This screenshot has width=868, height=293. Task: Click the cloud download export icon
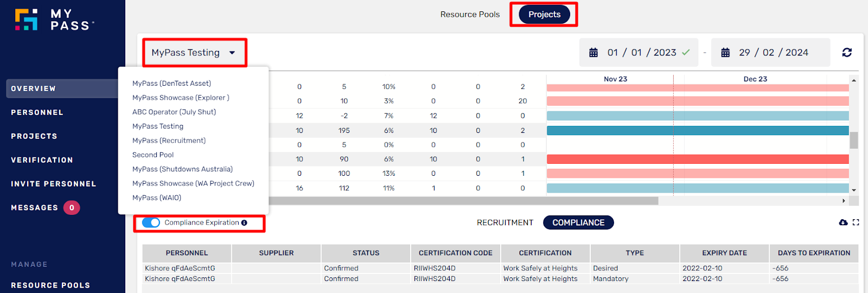point(843,222)
